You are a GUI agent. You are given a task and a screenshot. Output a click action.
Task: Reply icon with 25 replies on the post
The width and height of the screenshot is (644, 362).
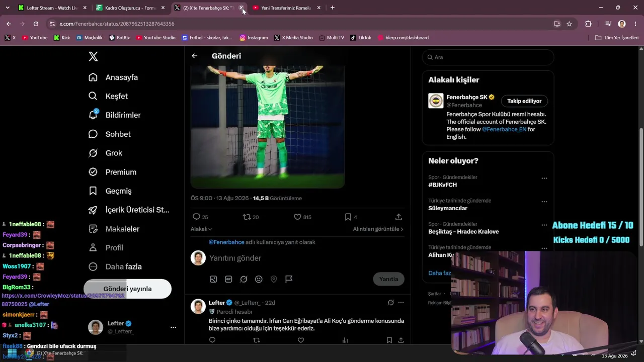(x=197, y=217)
